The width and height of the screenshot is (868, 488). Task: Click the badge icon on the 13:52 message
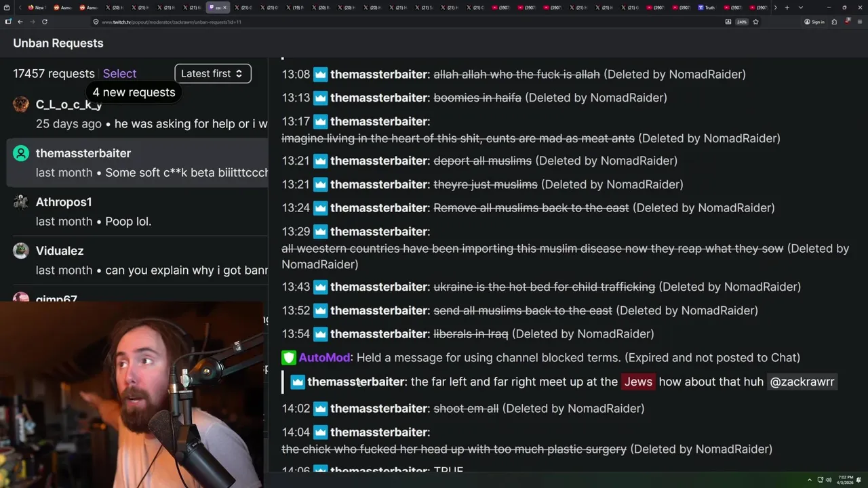click(x=320, y=310)
